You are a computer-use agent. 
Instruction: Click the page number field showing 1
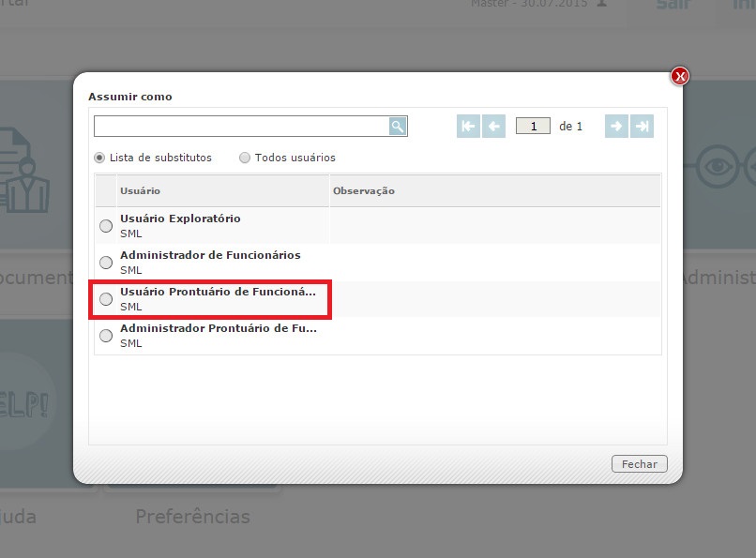(x=533, y=125)
